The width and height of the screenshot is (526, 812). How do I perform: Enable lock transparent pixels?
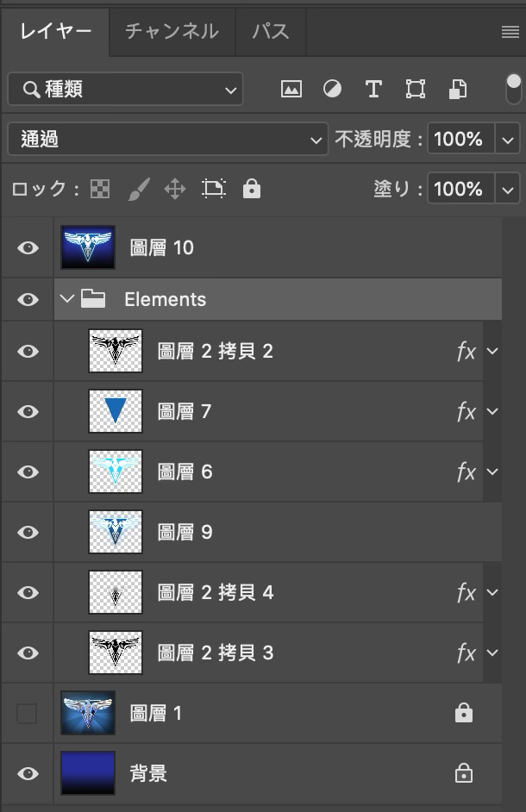point(99,189)
